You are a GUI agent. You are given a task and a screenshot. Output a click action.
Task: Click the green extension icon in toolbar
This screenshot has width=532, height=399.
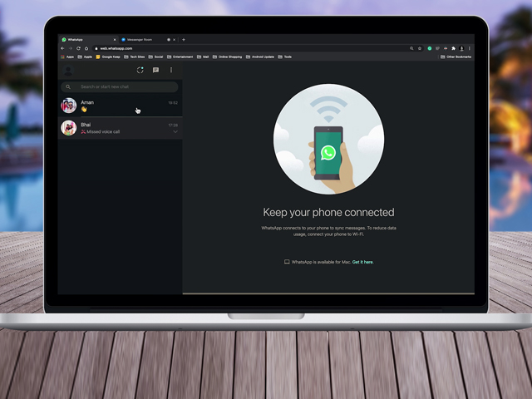(x=430, y=48)
